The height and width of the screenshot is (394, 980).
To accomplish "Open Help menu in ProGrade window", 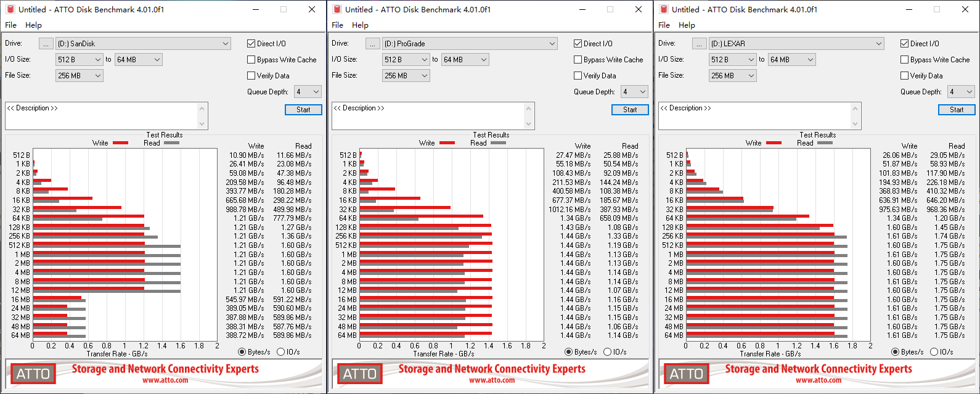I will point(360,25).
